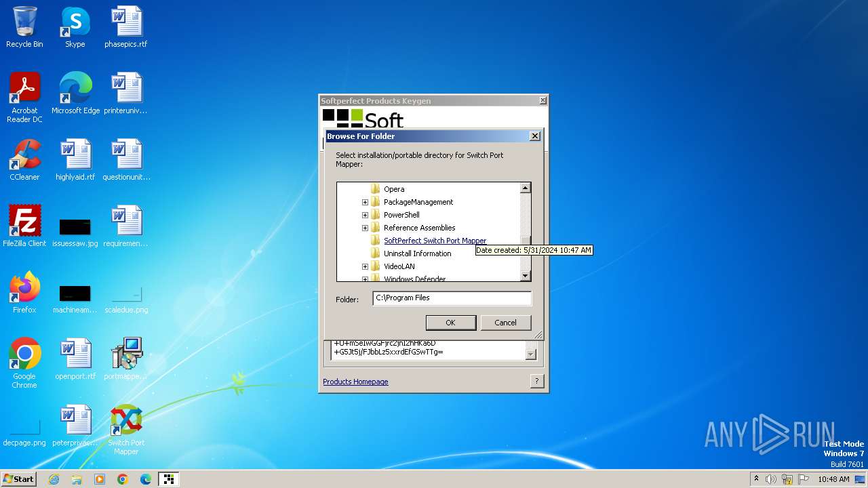Launch Chrome from the taskbar
868x488 pixels.
click(x=123, y=479)
